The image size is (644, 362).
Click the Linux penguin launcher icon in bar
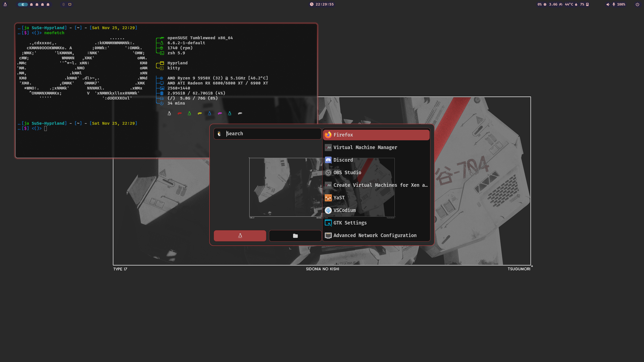[5, 4]
